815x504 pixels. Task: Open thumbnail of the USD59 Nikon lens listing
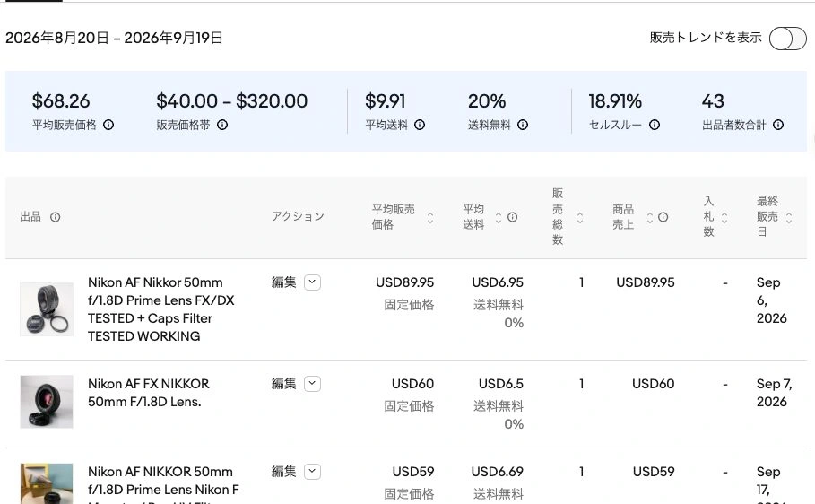(x=47, y=483)
